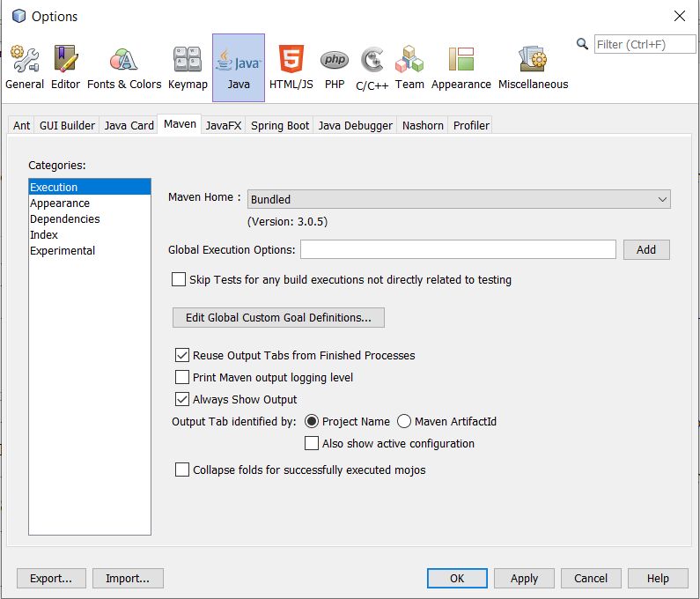700x599 pixels.
Task: Enable Also show active configuration
Action: pyautogui.click(x=312, y=444)
